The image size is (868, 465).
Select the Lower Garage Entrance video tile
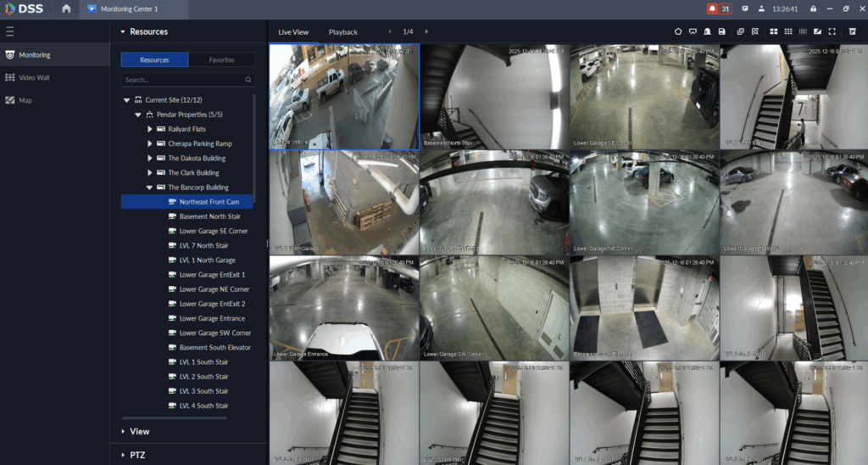[344, 308]
